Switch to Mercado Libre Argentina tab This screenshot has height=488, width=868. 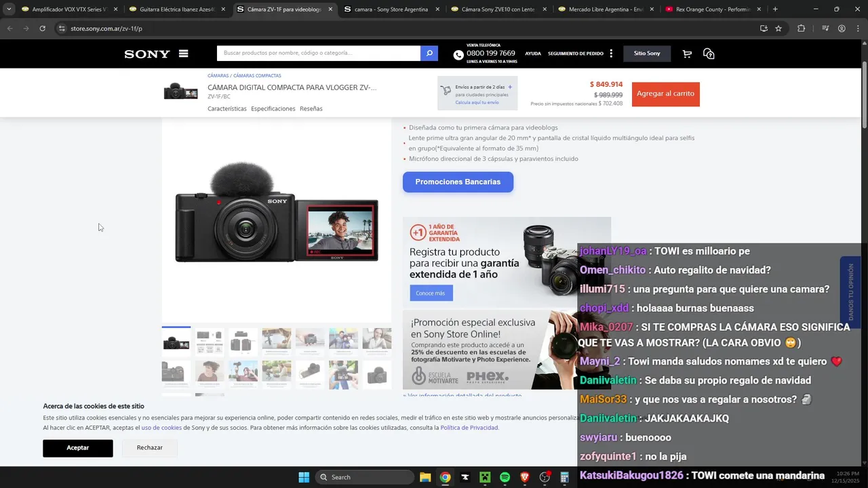point(606,9)
